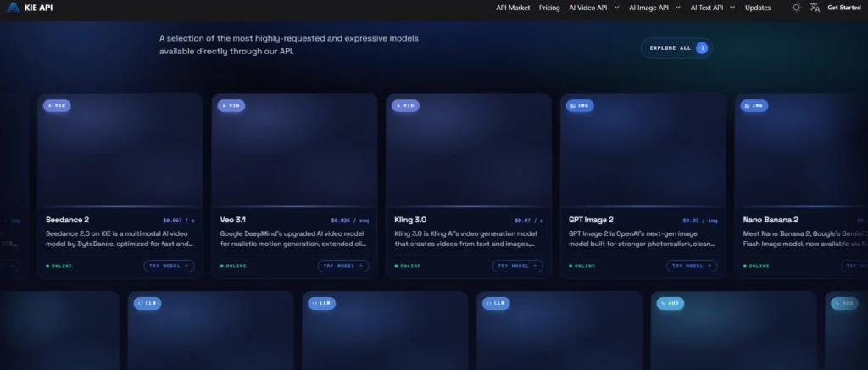The width and height of the screenshot is (868, 370).
Task: Click the Seedance 2 title
Action: coord(68,220)
